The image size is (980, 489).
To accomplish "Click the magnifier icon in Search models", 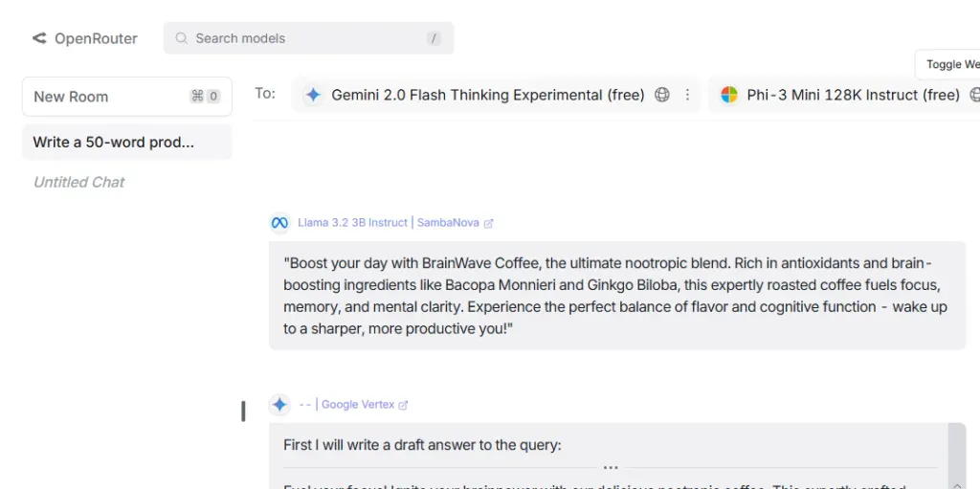I will click(181, 38).
